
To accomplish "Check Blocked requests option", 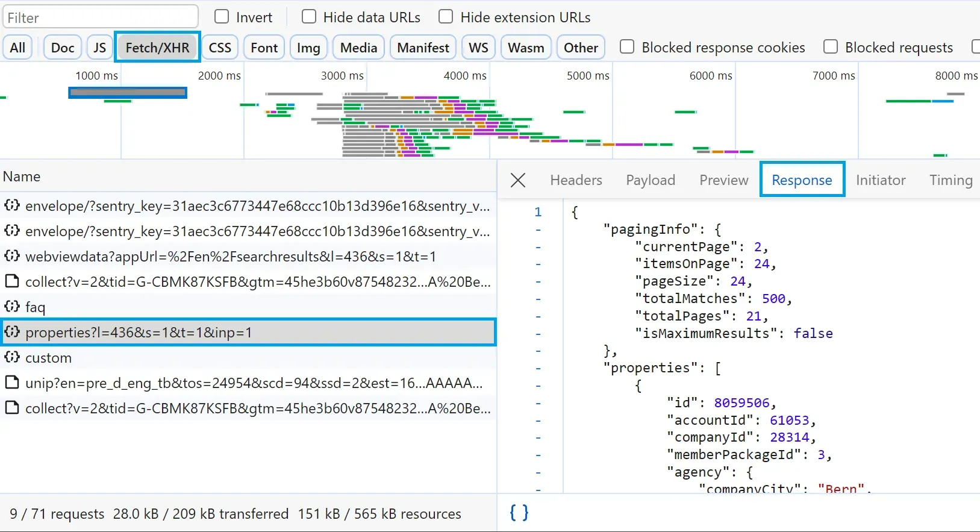I will pos(831,47).
